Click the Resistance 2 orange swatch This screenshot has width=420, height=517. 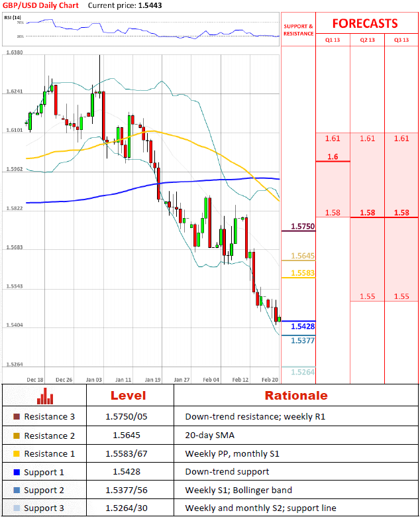17,435
